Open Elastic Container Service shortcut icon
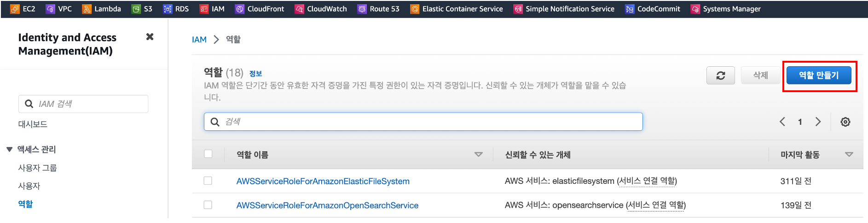This screenshot has width=868, height=223. coord(415,9)
